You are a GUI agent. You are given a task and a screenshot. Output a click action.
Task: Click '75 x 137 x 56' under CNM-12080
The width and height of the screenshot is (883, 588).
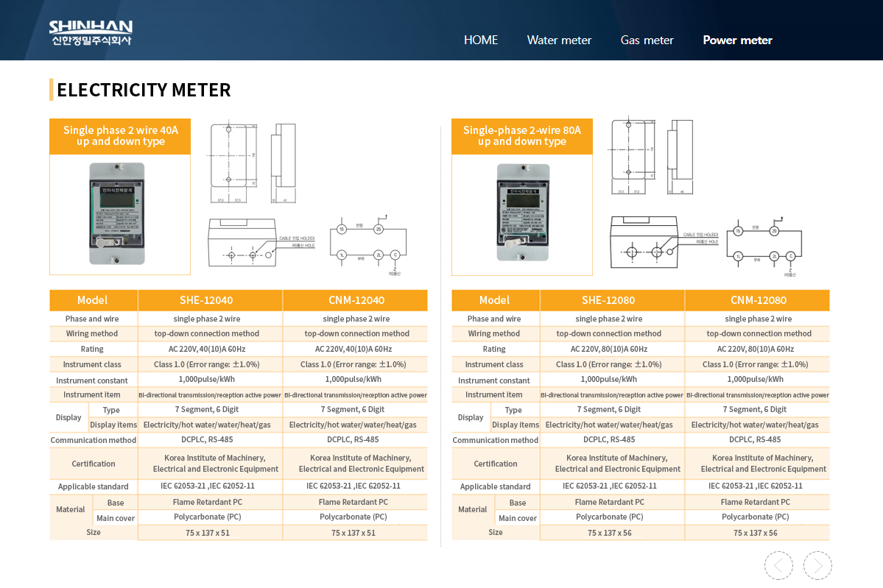tap(755, 533)
